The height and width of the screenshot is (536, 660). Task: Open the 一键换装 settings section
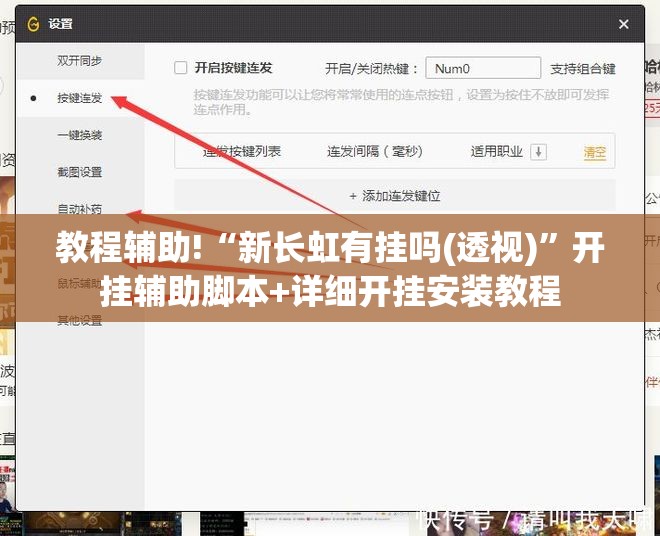[x=80, y=135]
